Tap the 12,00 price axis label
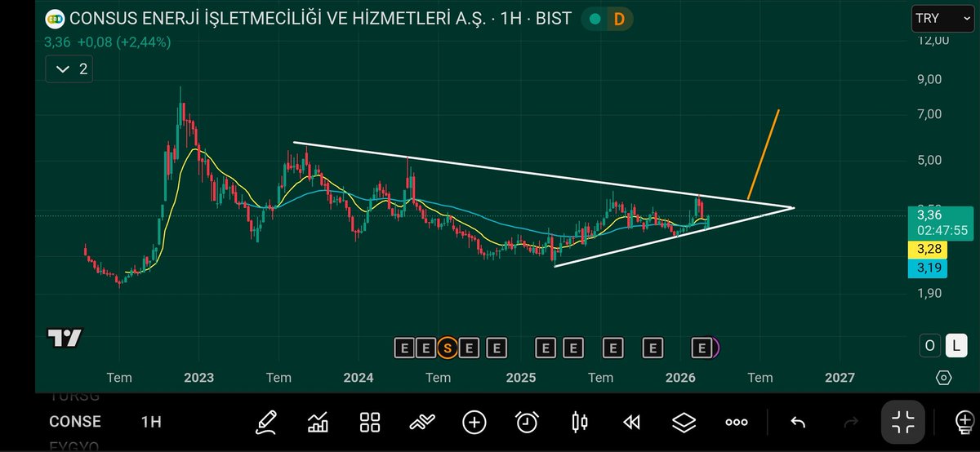980x452 pixels. point(932,41)
